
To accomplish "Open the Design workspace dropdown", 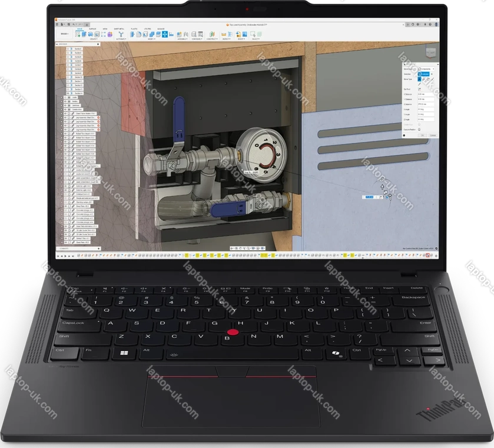I will (64, 34).
